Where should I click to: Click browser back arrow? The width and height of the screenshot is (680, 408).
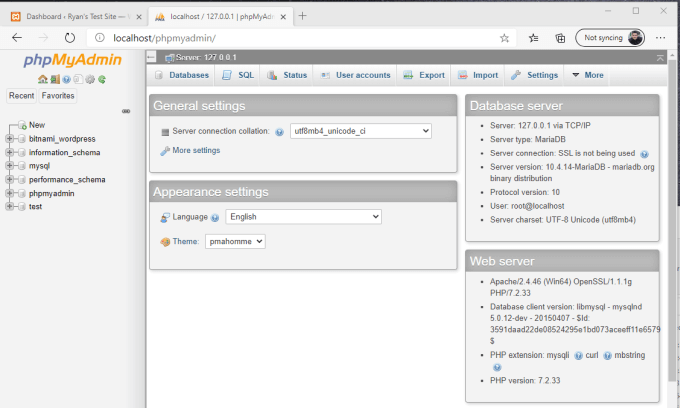[17, 38]
